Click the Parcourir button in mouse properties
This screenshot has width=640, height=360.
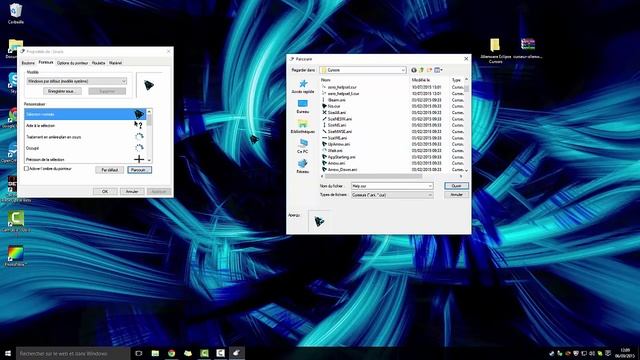[140, 170]
